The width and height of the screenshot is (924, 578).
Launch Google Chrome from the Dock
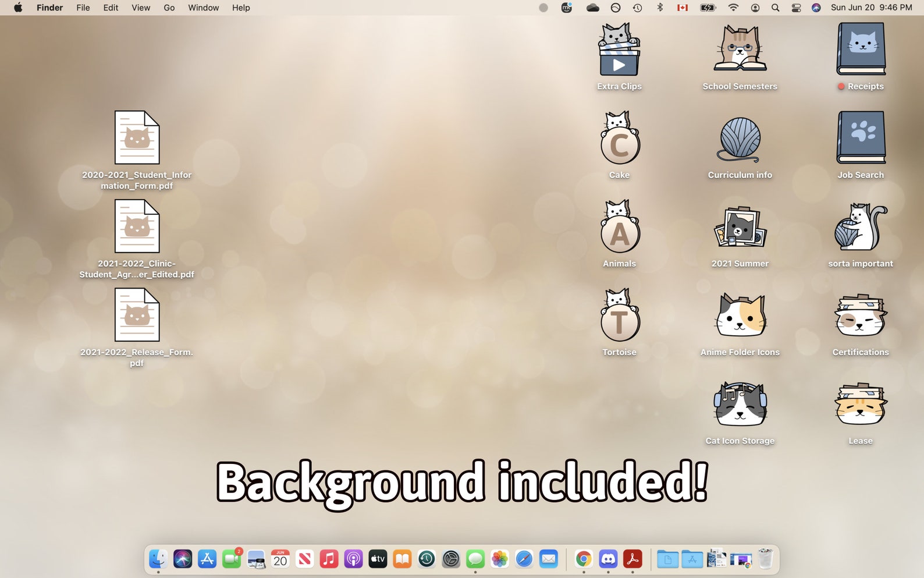(584, 559)
